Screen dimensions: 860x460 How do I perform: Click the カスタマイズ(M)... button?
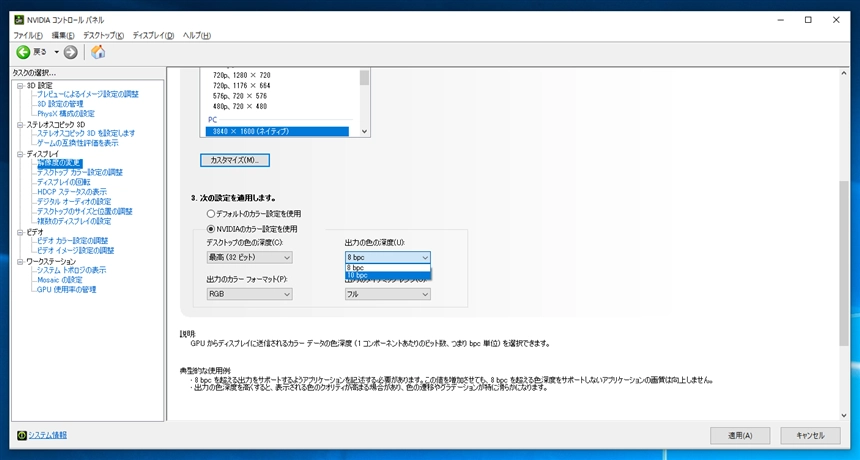coord(235,160)
